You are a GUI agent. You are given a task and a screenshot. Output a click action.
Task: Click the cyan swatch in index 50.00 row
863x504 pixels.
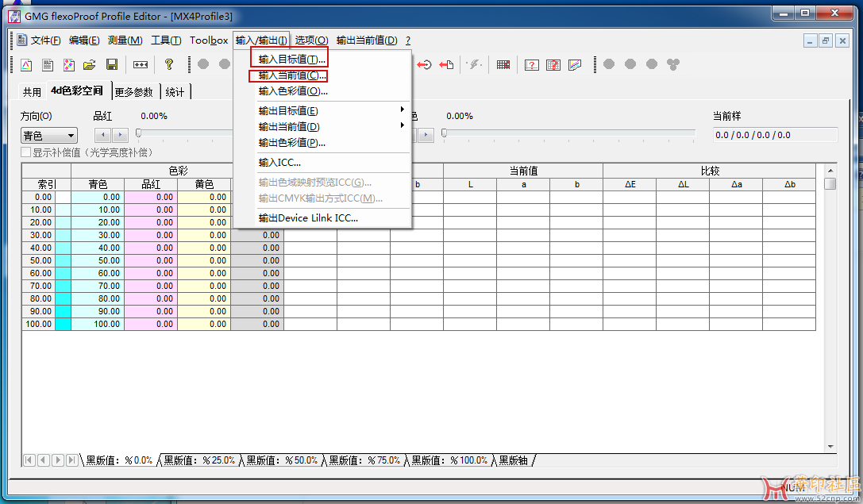coord(63,260)
